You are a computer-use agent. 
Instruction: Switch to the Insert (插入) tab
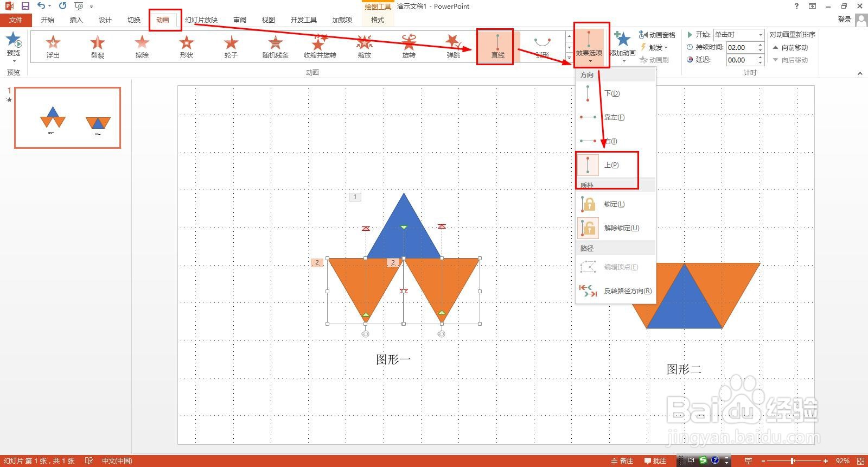(76, 20)
